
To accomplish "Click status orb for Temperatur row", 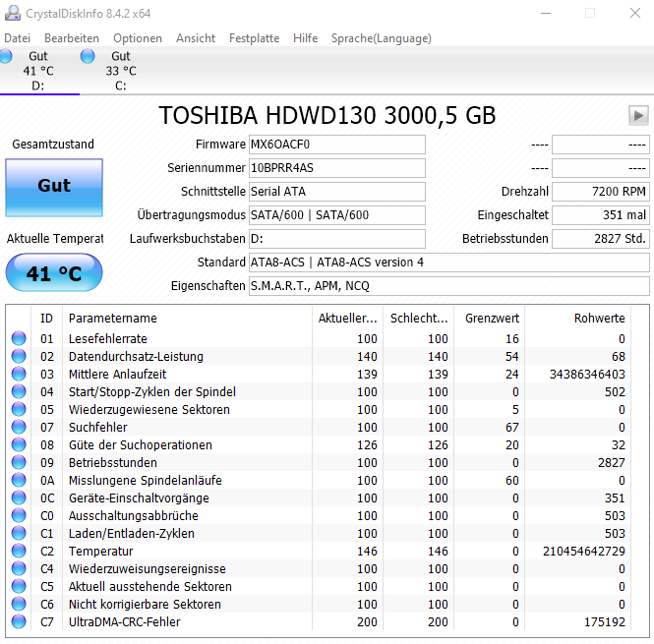I will pos(19,551).
